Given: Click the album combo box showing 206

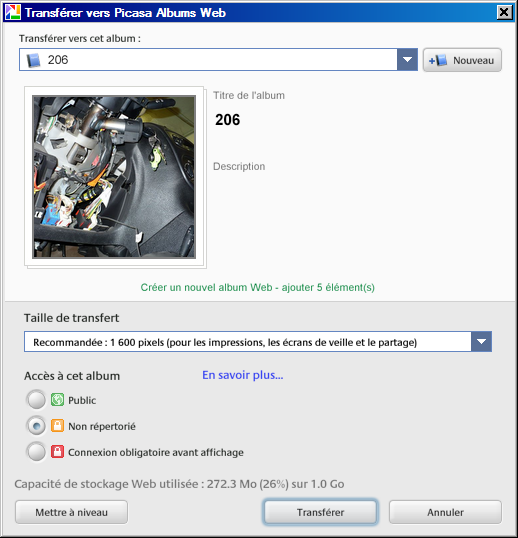Looking at the screenshot, I should point(218,60).
